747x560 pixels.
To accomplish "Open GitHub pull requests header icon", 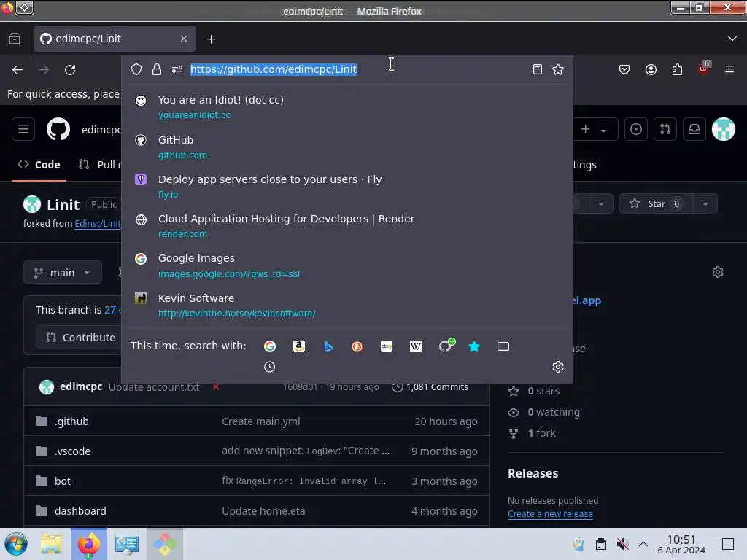I will [665, 129].
